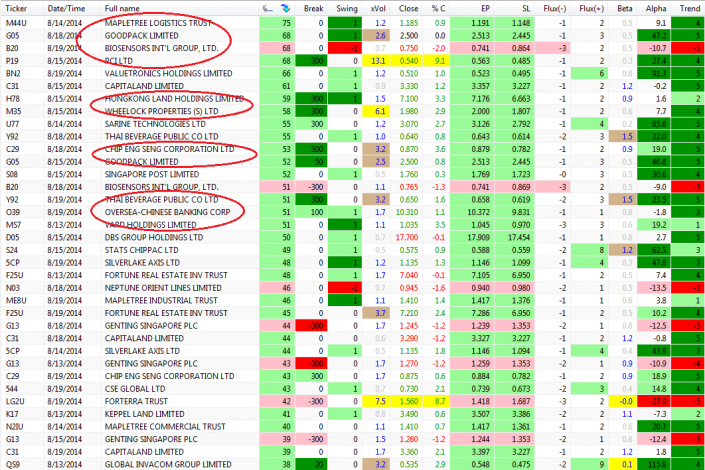Click the Close price column header

click(409, 8)
